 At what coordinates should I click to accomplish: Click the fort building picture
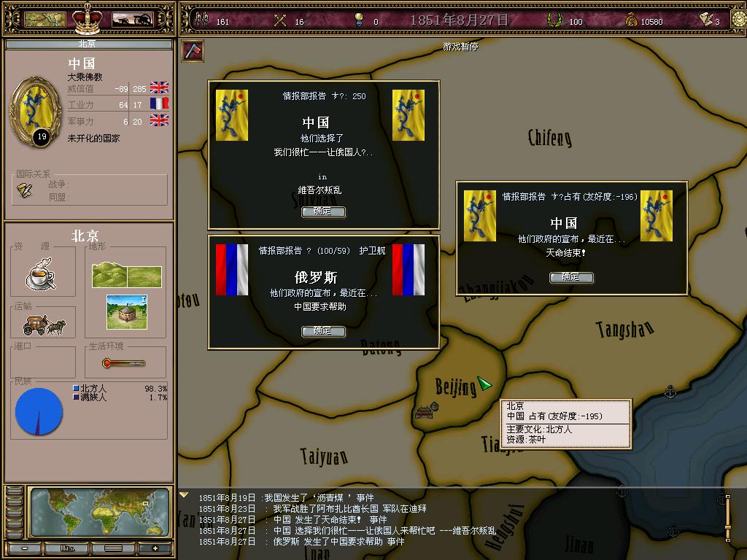pos(127,312)
